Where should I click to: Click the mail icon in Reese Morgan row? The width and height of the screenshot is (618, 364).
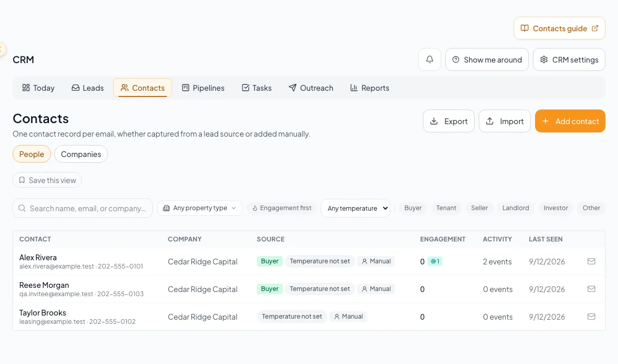click(591, 289)
